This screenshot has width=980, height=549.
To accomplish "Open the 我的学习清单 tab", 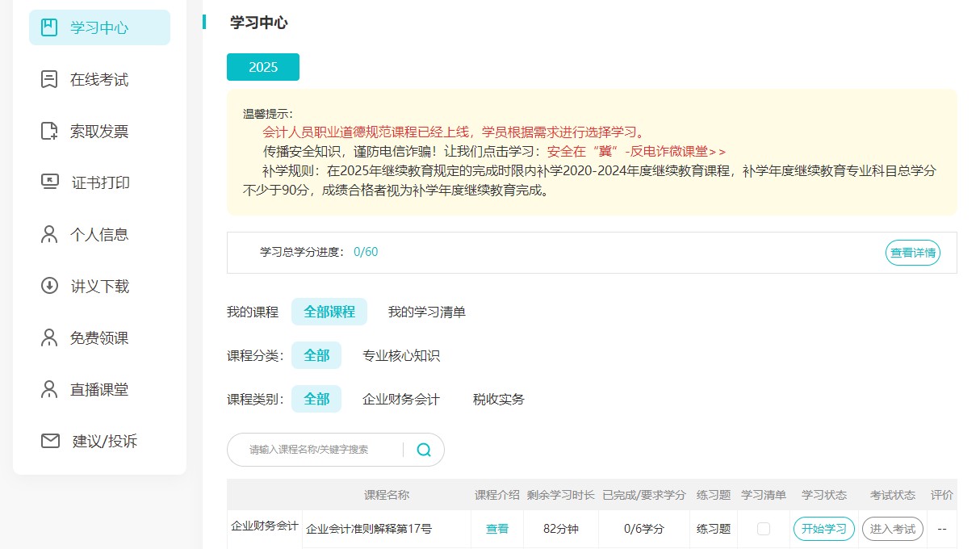I will (428, 311).
